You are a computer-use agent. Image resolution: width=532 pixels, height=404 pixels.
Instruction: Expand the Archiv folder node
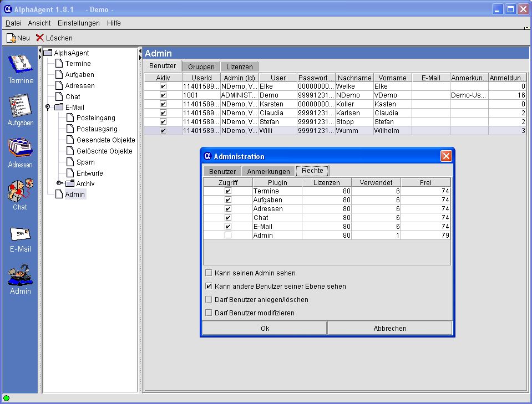click(59, 183)
